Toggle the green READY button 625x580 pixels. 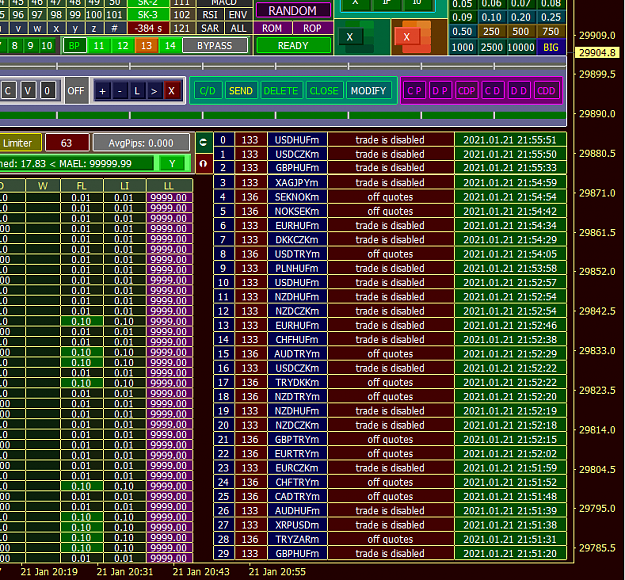(293, 45)
